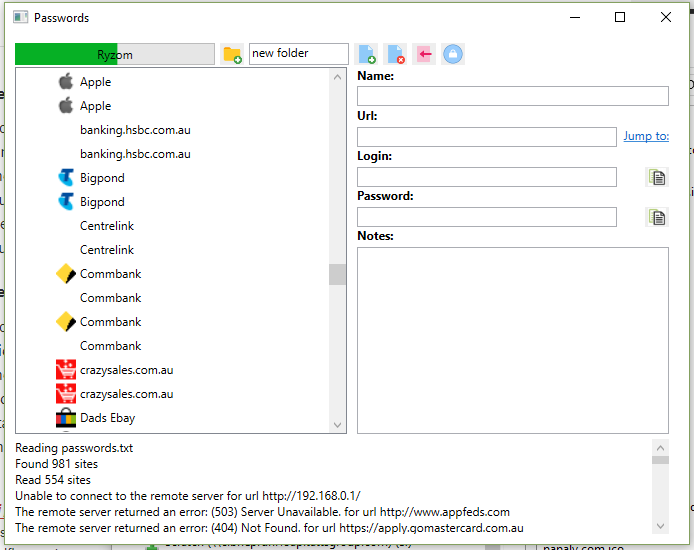694x550 pixels.
Task: Close the Passwords window
Action: coord(666,17)
